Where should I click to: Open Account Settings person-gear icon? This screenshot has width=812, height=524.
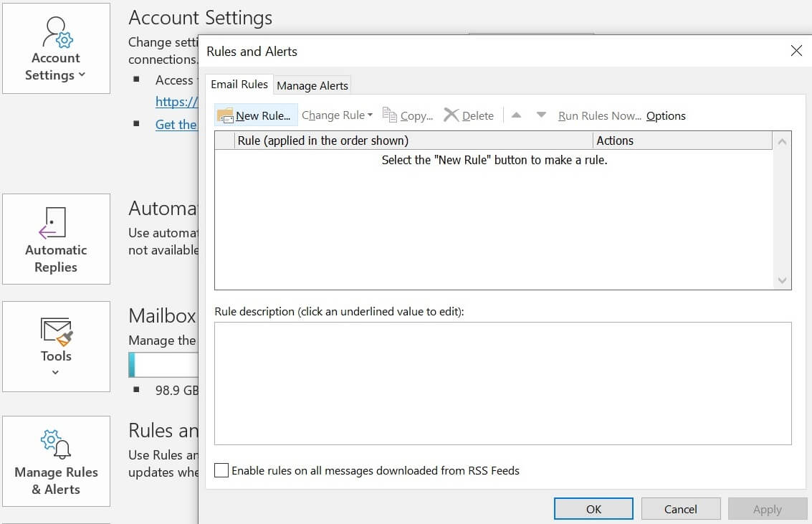tap(57, 32)
